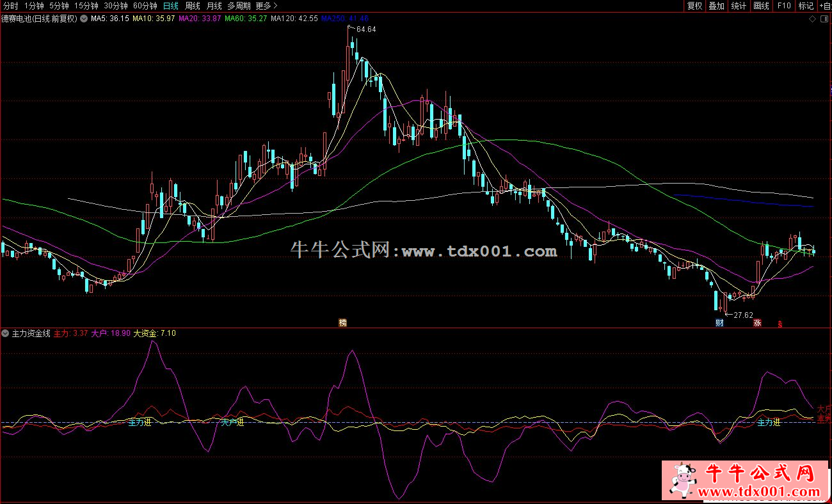
Task: Click the 榜 marker icon
Action: tap(343, 323)
